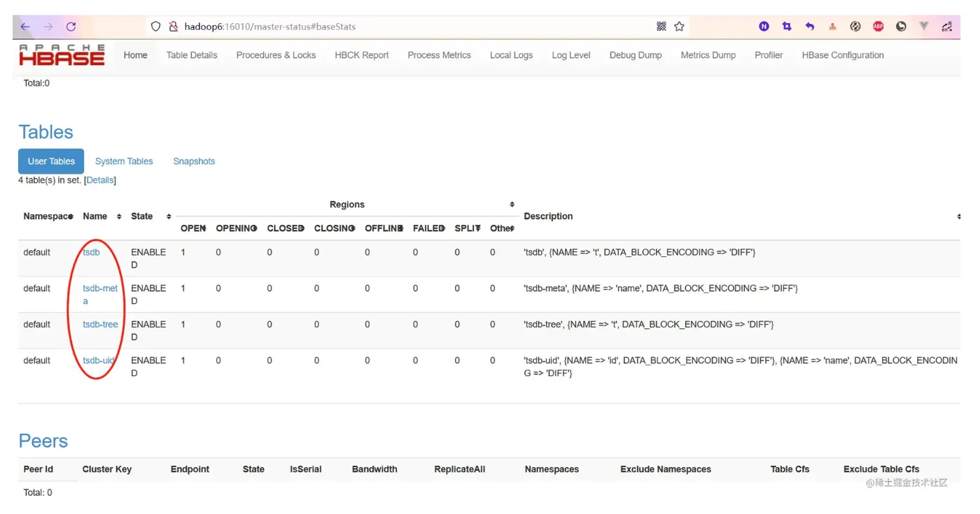Bookmark this page with the star icon
Image resolution: width=980 pixels, height=514 pixels.
(679, 27)
